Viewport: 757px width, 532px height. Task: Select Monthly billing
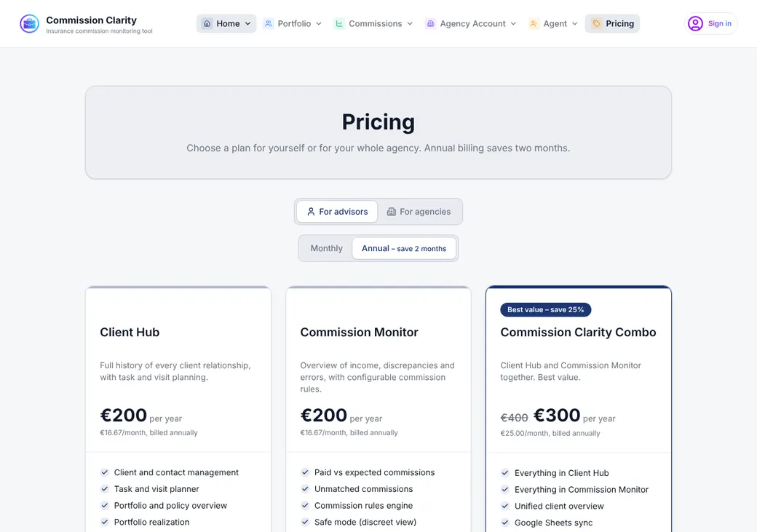[x=326, y=248]
